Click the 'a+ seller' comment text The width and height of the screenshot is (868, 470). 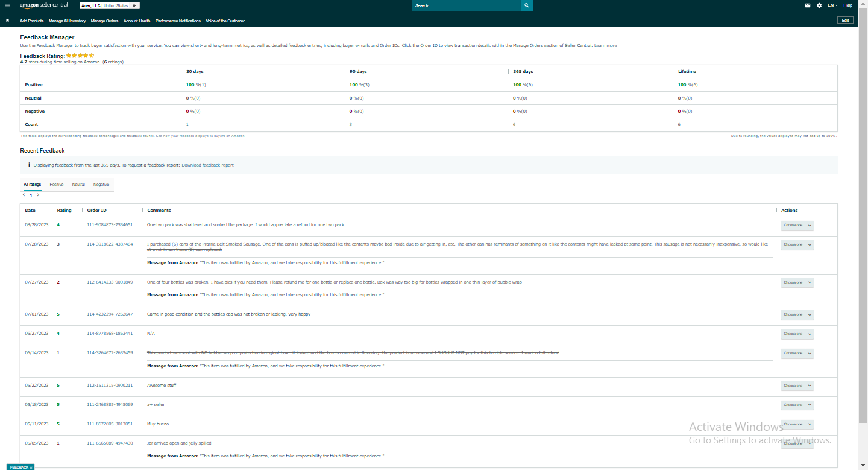156,405
